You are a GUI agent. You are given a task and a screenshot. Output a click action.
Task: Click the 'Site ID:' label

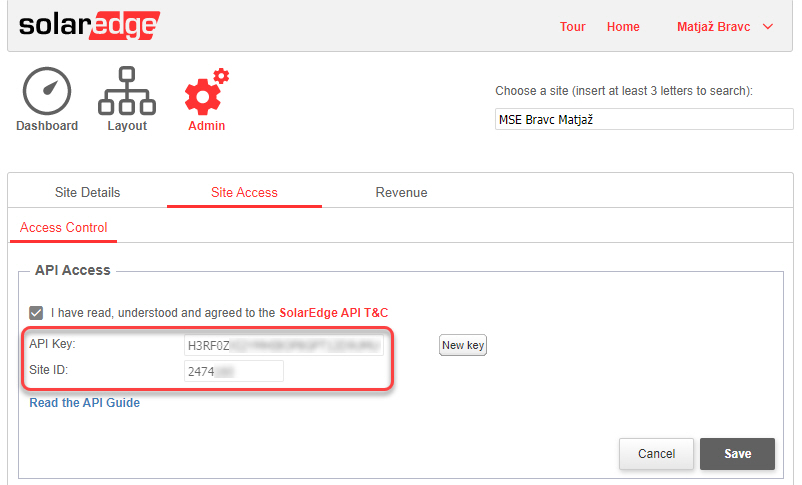49,370
